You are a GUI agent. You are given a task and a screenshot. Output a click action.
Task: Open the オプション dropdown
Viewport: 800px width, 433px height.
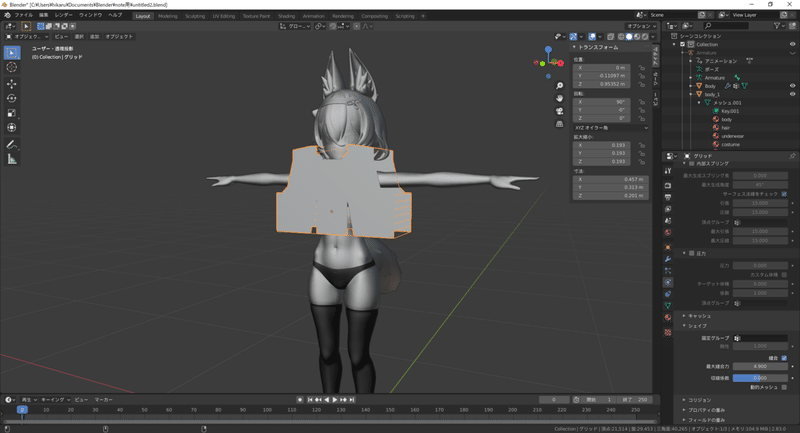(642, 26)
